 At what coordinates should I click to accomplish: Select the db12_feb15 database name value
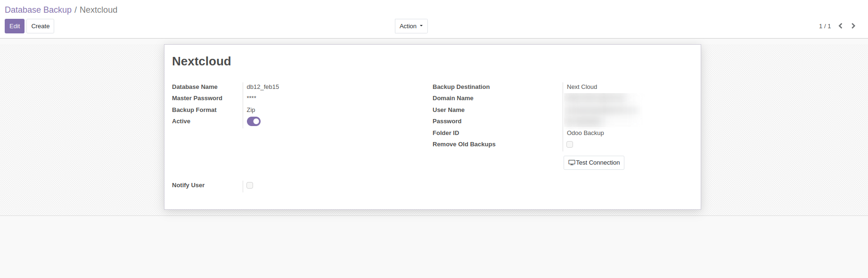coord(263,87)
